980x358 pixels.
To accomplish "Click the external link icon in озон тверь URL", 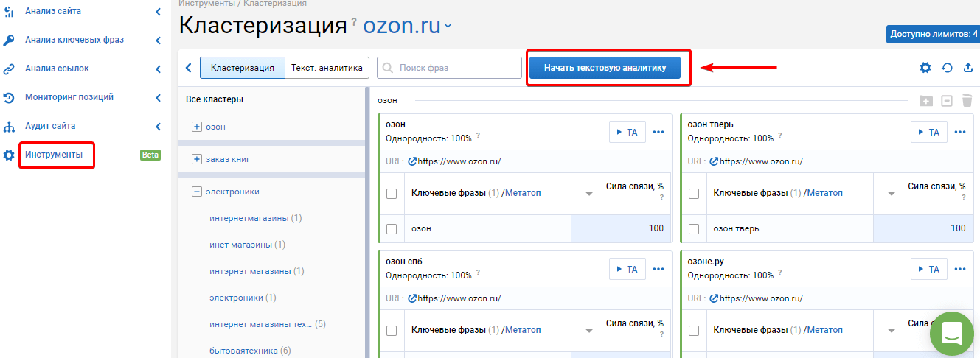I will [714, 161].
